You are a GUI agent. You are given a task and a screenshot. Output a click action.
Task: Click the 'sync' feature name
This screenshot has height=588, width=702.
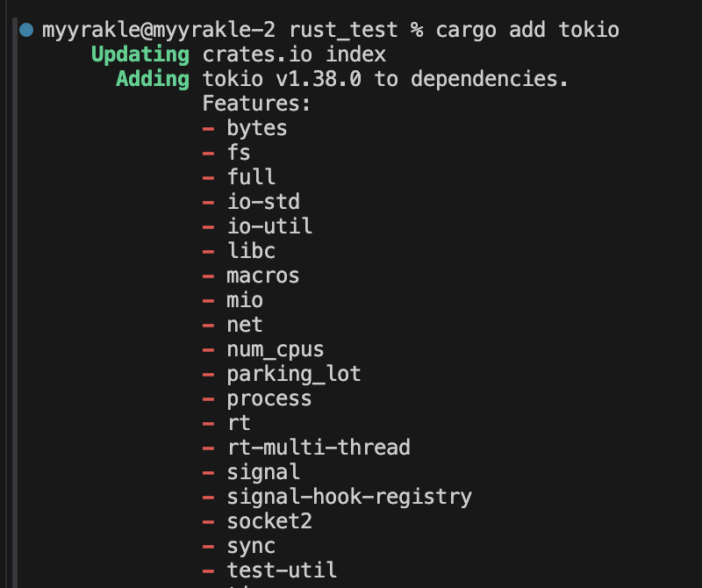tap(251, 546)
